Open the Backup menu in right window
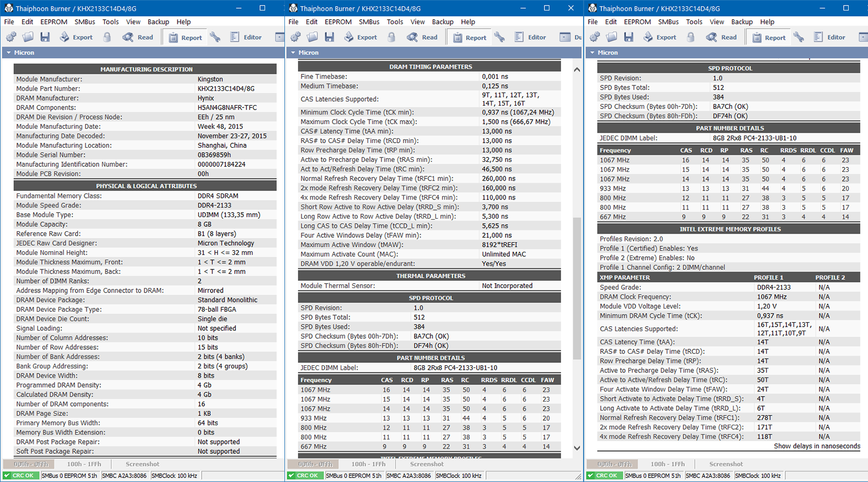Image resolution: width=868 pixels, height=482 pixels. click(742, 22)
